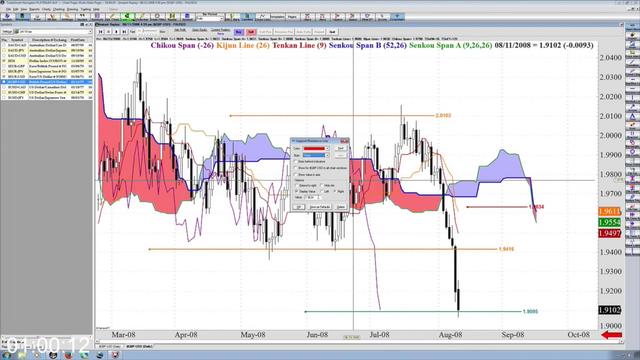Viewport: 640px width, 360px height.
Task: Select the Right value position radio
Action: [335, 191]
